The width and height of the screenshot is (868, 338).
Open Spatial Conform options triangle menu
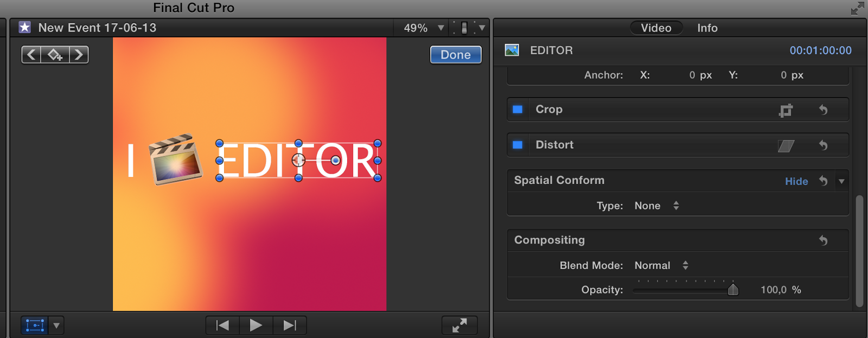(x=841, y=181)
